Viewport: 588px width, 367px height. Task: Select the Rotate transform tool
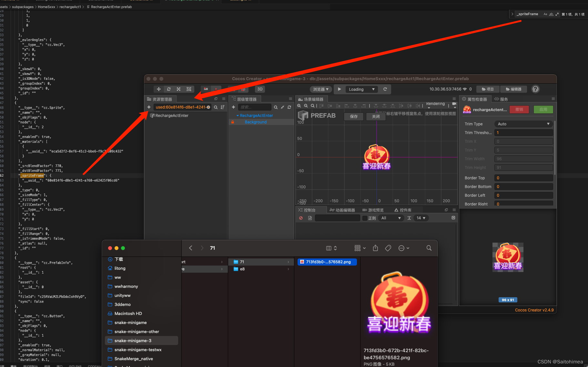pos(169,89)
